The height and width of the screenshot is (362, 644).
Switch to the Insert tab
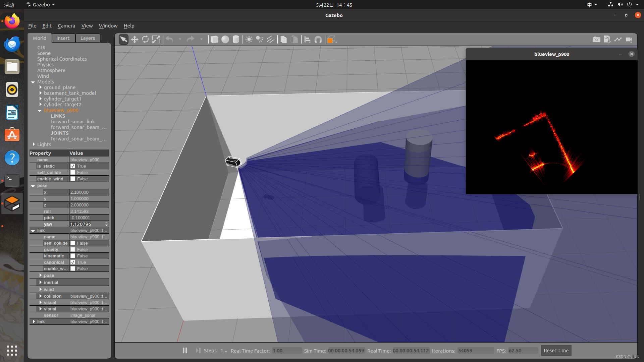coord(63,38)
